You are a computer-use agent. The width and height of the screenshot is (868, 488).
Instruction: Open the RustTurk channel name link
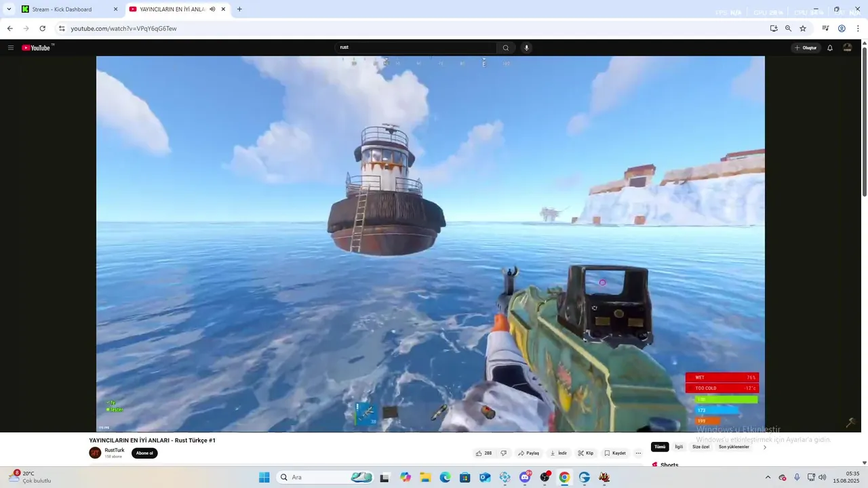point(115,450)
